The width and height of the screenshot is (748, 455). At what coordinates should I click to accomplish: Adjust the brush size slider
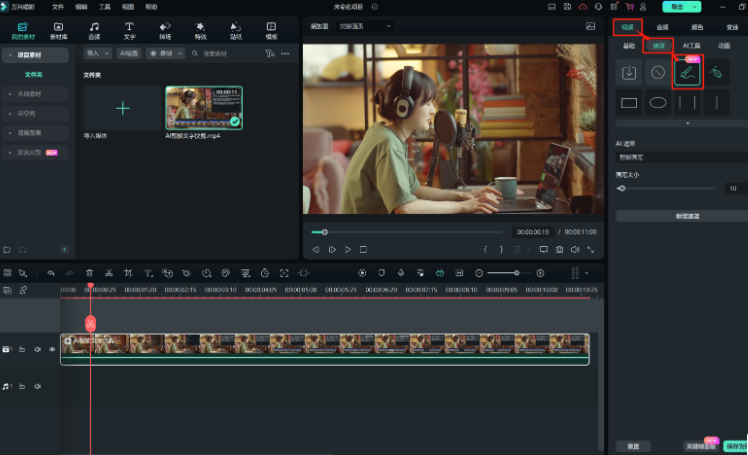click(622, 188)
